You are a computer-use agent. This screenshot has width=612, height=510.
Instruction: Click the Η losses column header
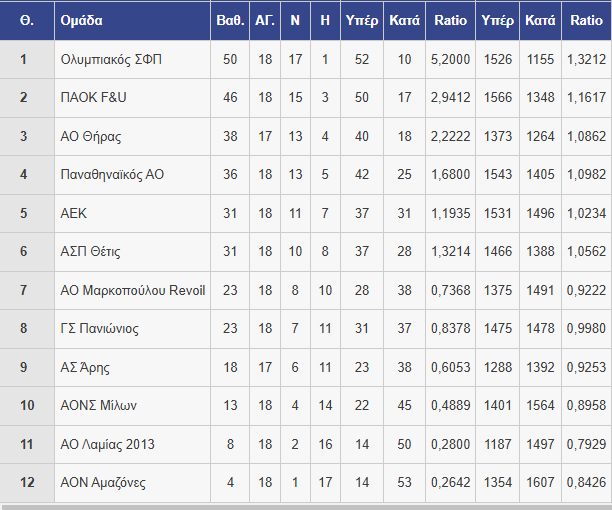(325, 20)
